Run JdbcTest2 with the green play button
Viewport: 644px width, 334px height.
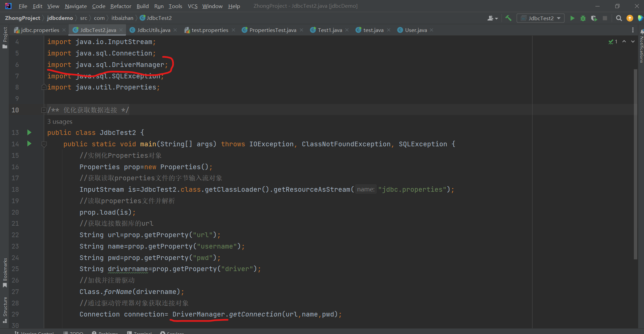coord(572,18)
